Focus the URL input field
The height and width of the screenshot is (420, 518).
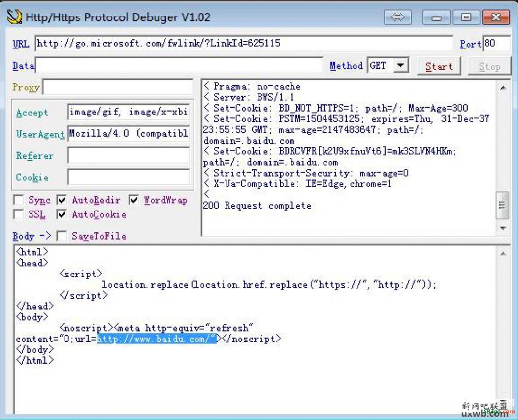(x=244, y=43)
